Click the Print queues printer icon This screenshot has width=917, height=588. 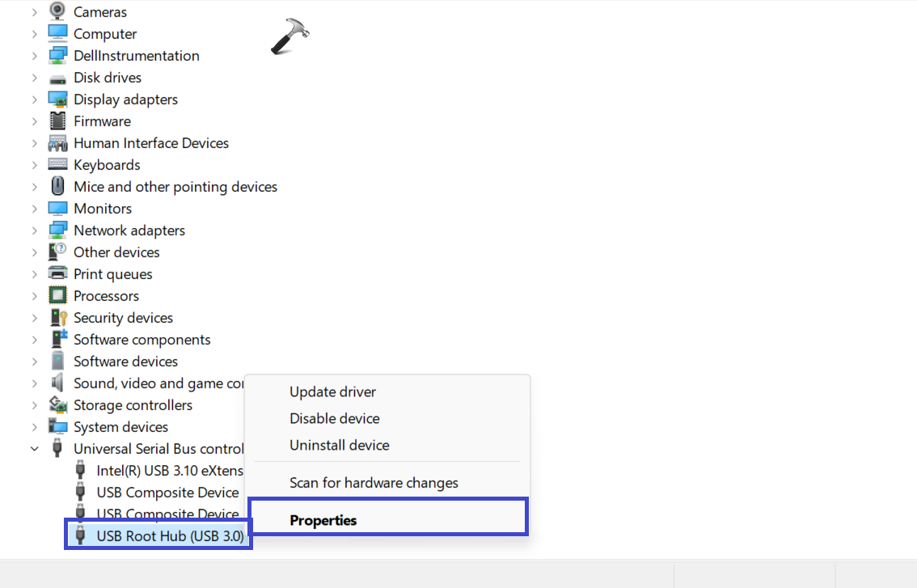coord(57,274)
